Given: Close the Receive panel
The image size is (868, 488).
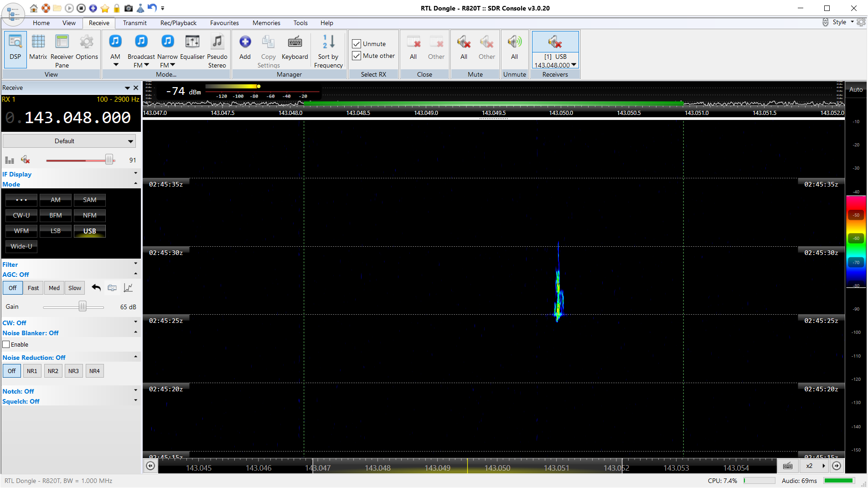Looking at the screenshot, I should coord(135,88).
